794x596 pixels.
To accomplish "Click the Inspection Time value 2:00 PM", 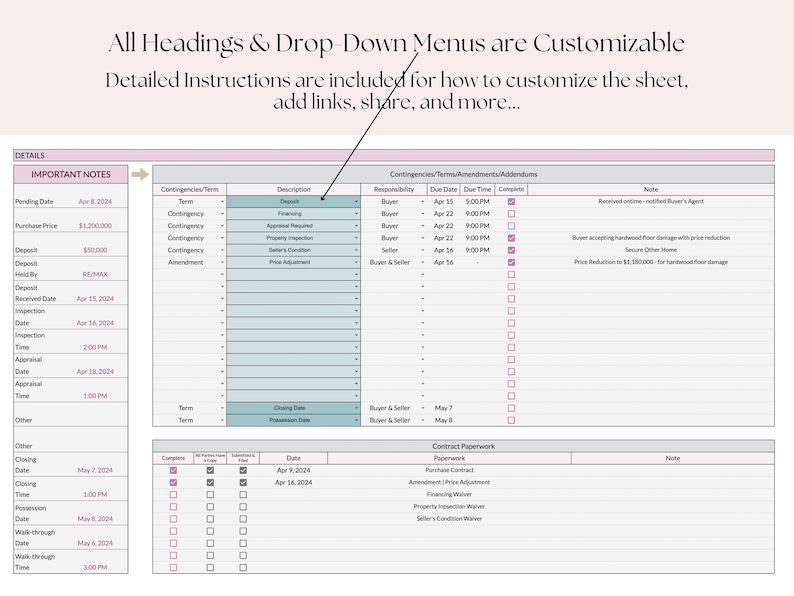I will pyautogui.click(x=95, y=347).
